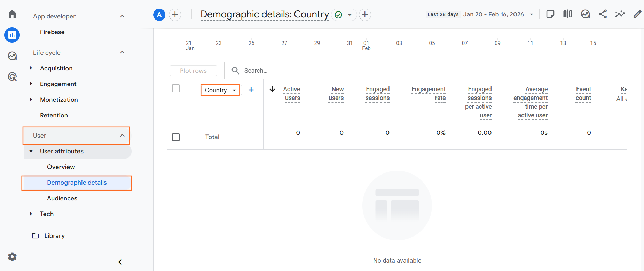Open Library folder
This screenshot has width=644, height=271.
[49, 236]
